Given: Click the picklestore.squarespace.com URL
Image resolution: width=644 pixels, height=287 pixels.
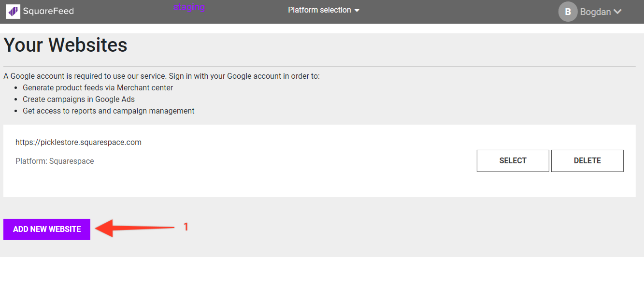Looking at the screenshot, I should 78,142.
